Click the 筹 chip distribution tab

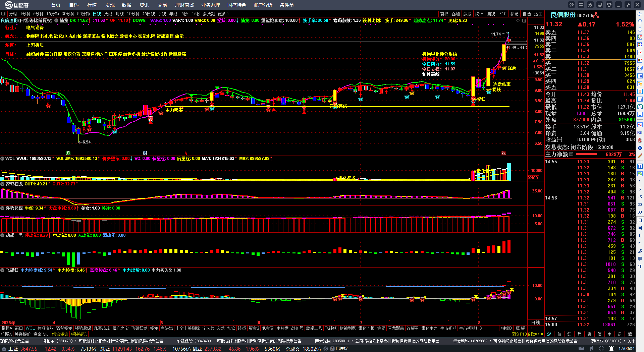[x=630, y=334]
